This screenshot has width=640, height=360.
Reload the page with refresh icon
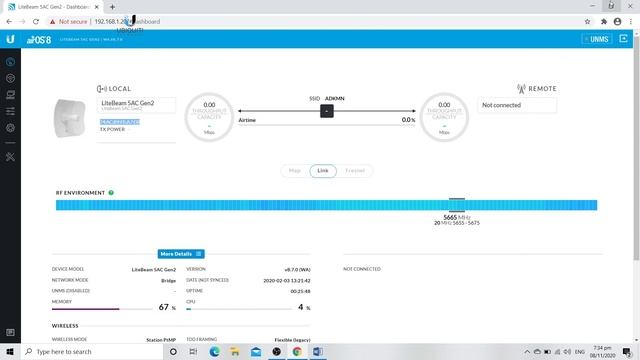[36, 22]
